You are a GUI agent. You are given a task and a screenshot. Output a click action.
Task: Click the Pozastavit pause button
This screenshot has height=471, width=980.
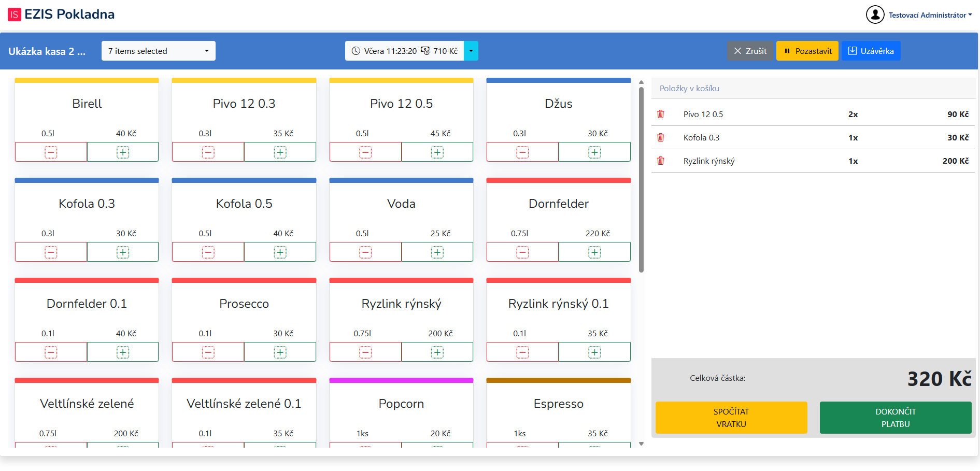click(x=807, y=51)
